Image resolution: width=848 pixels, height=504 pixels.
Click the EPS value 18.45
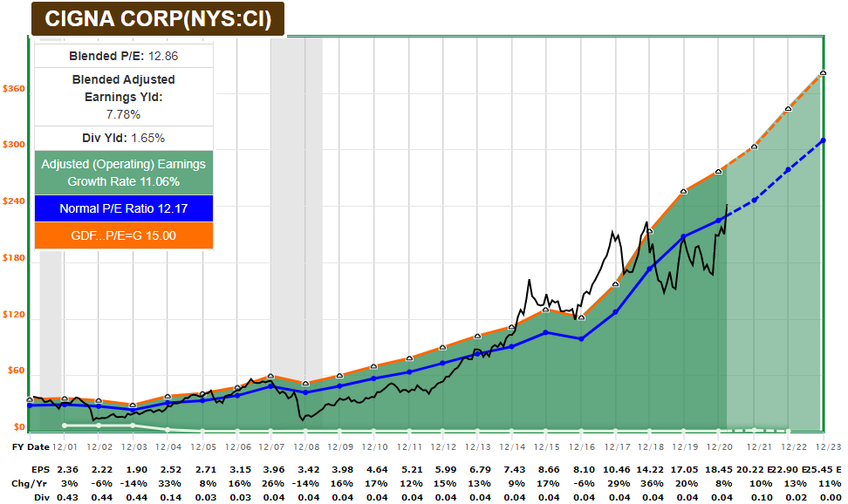719,469
